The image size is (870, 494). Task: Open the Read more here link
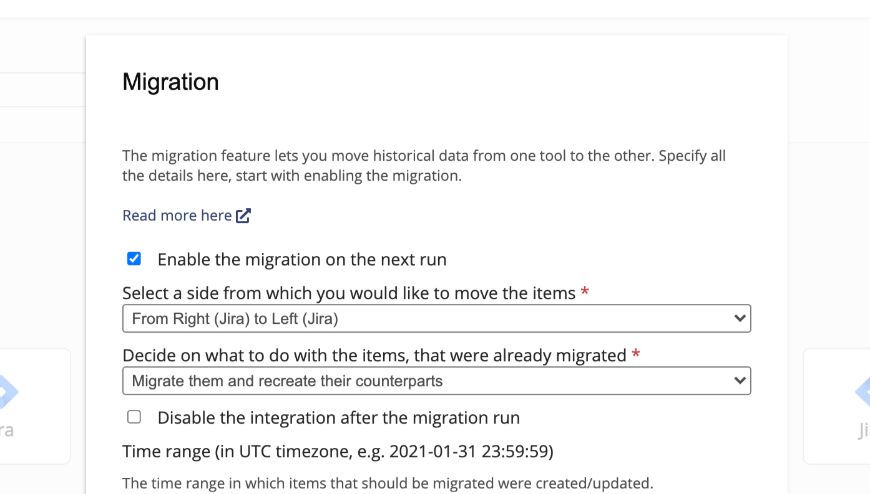[177, 216]
